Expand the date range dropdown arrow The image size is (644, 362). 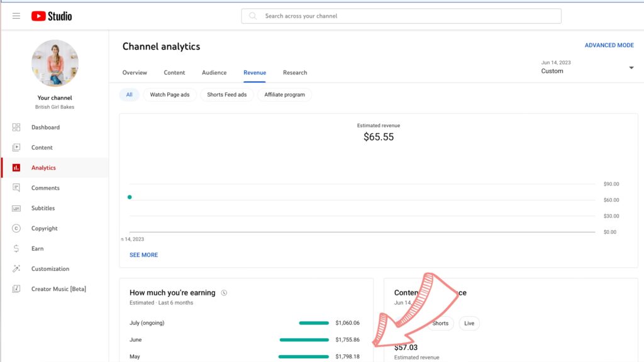tap(631, 68)
